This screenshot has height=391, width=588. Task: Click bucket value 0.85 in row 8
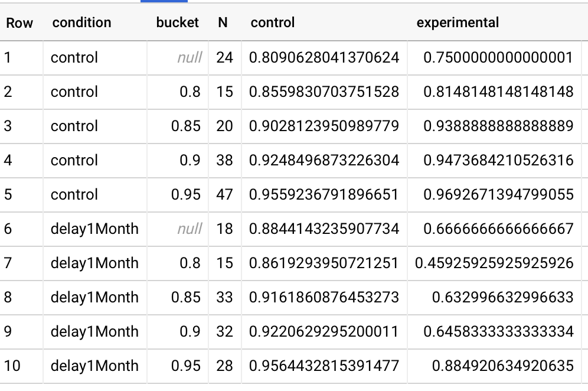185,298
